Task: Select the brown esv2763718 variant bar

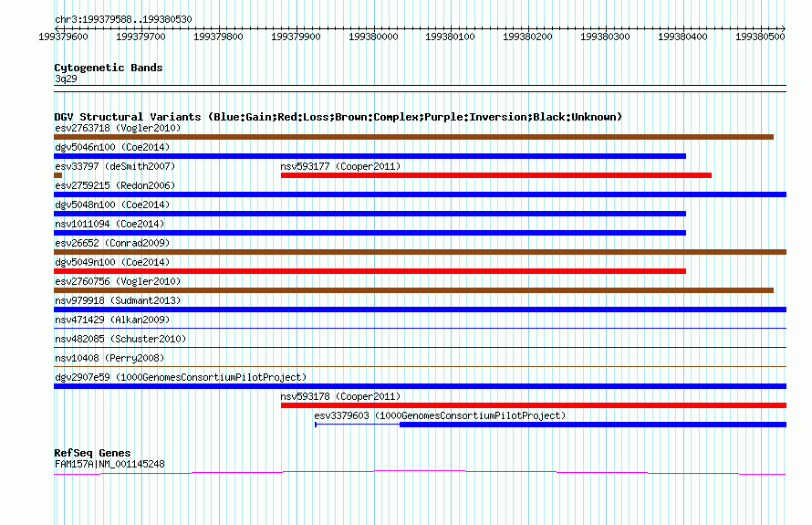Action: tap(414, 137)
